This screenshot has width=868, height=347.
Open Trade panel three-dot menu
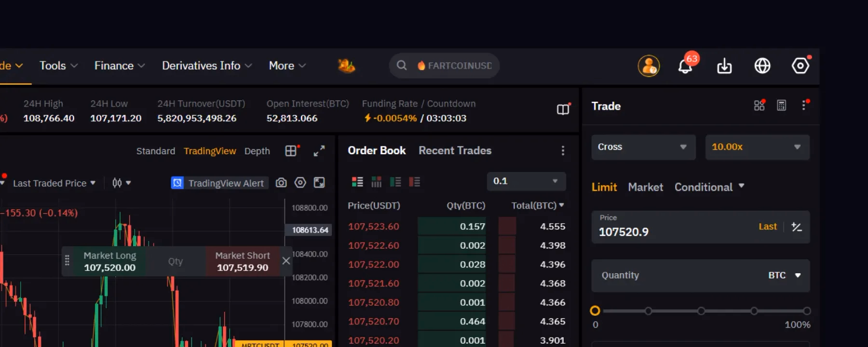804,105
